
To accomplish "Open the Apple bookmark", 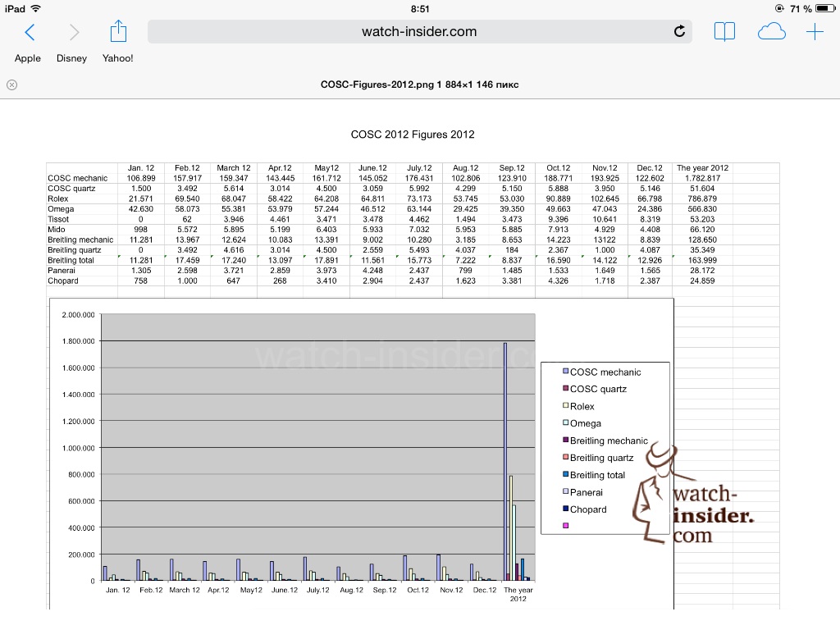I will [28, 58].
